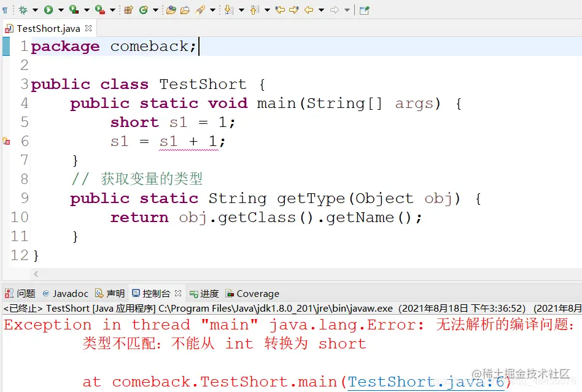Image resolution: width=582 pixels, height=392 pixels.
Task: Click the Coverage run icon
Action: pos(74,10)
